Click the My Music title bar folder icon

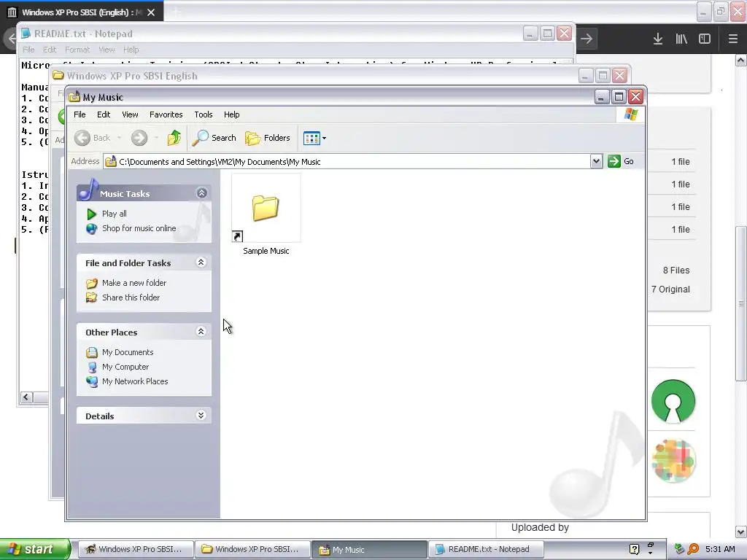click(74, 97)
